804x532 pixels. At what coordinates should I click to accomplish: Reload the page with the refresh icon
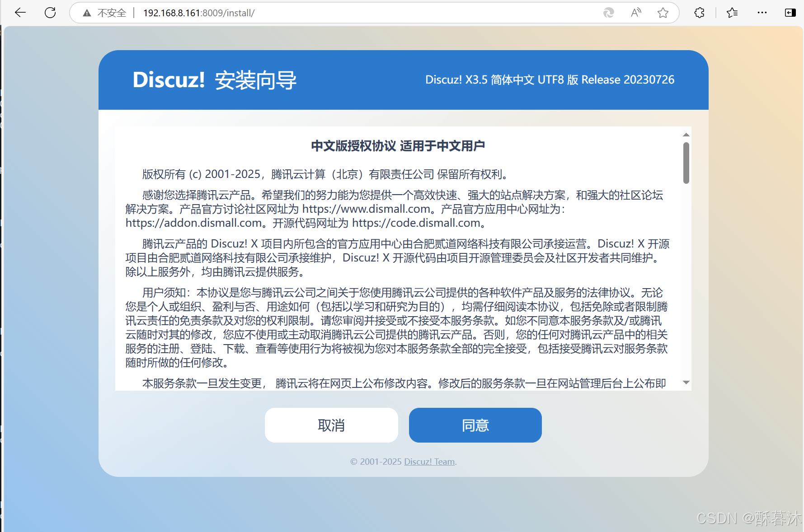50,13
